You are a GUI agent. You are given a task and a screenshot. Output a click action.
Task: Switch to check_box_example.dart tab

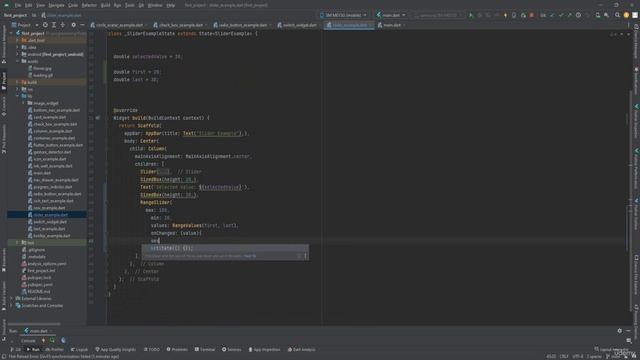[180, 25]
